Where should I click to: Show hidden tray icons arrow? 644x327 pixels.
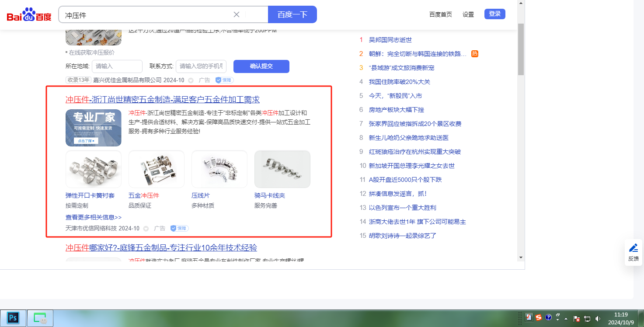566,319
